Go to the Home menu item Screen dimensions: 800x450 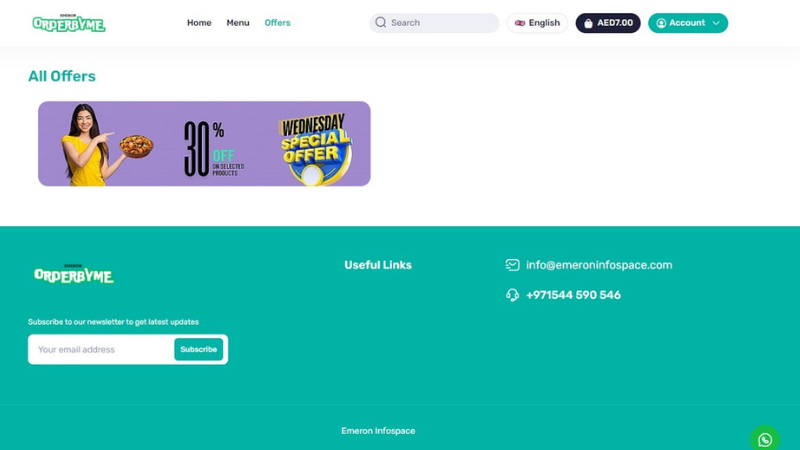(x=199, y=23)
